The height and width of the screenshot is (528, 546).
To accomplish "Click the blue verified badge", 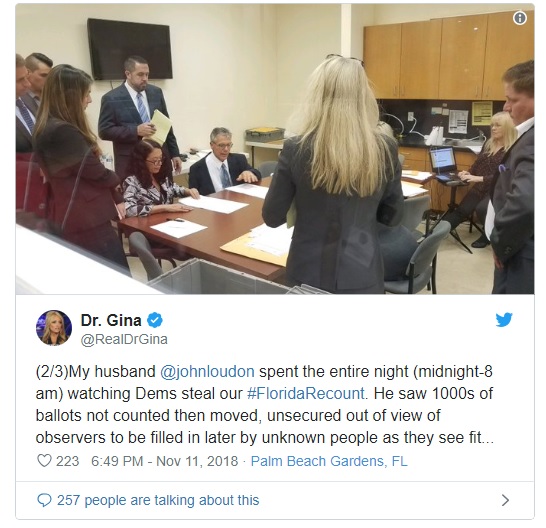I will (155, 320).
